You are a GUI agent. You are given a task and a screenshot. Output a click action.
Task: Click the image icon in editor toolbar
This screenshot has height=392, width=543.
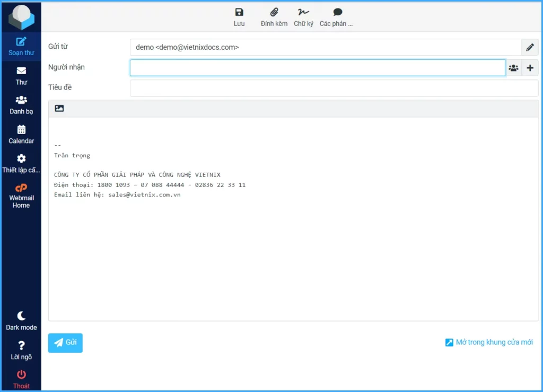59,109
